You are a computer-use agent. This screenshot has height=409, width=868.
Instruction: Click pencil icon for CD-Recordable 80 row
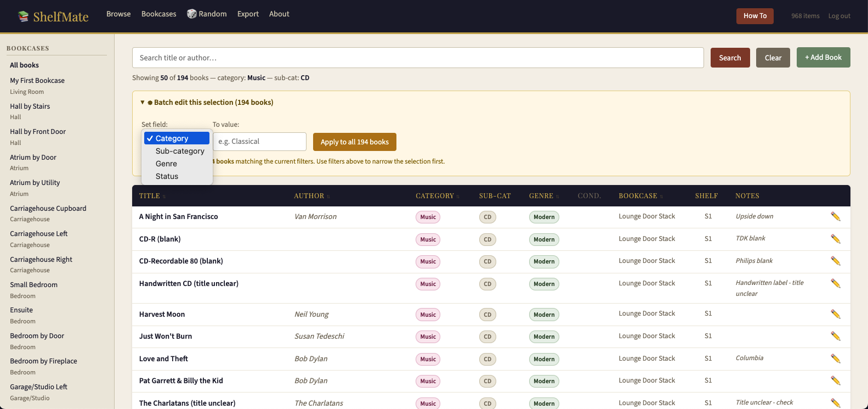tap(835, 261)
